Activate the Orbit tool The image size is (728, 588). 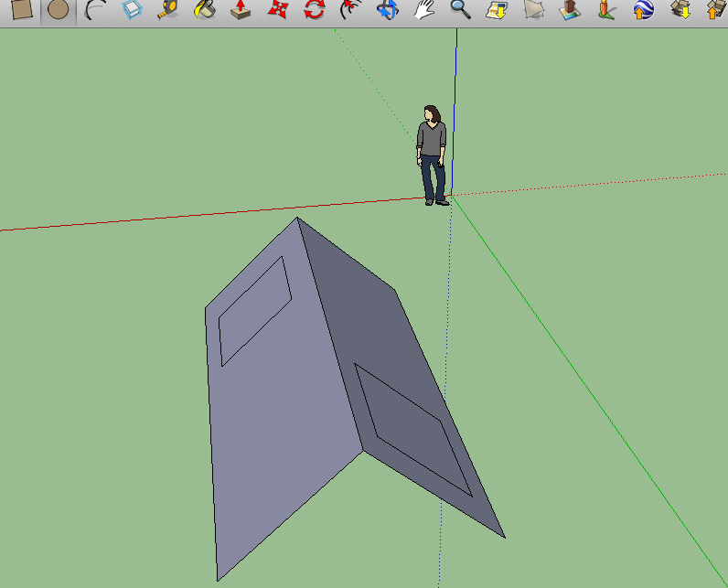(387, 10)
